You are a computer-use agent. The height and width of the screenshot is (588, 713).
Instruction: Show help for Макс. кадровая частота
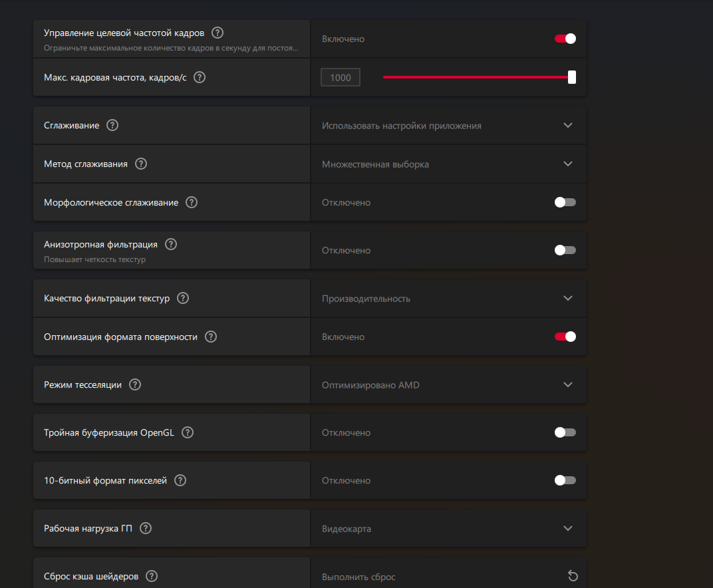coord(200,77)
